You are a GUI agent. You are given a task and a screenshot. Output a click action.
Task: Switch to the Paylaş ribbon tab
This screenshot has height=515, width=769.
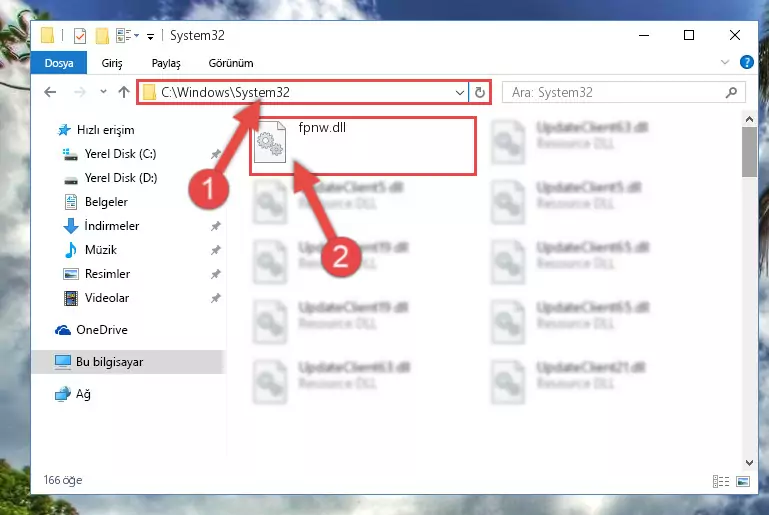tap(166, 63)
